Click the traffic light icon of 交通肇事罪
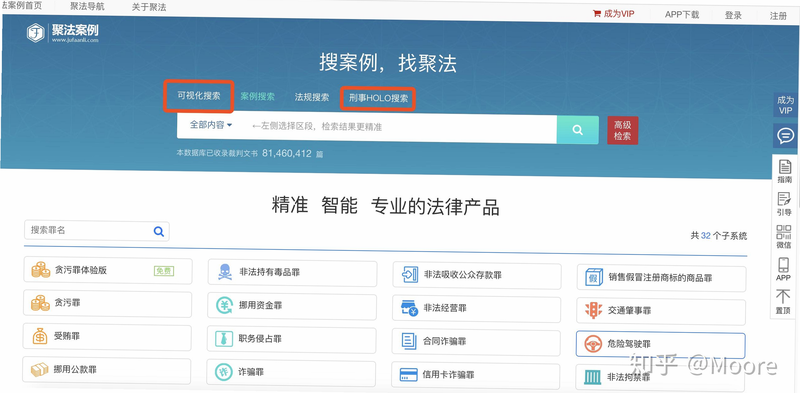 (x=593, y=309)
